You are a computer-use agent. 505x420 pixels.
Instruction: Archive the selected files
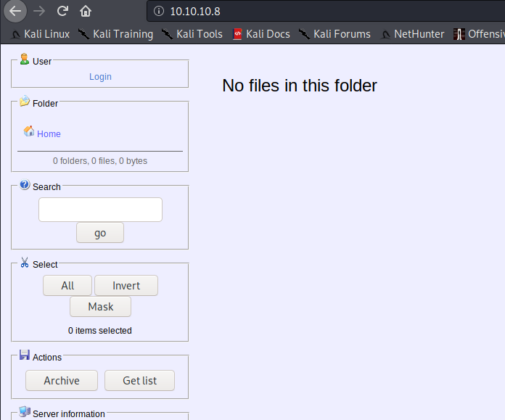(x=62, y=380)
